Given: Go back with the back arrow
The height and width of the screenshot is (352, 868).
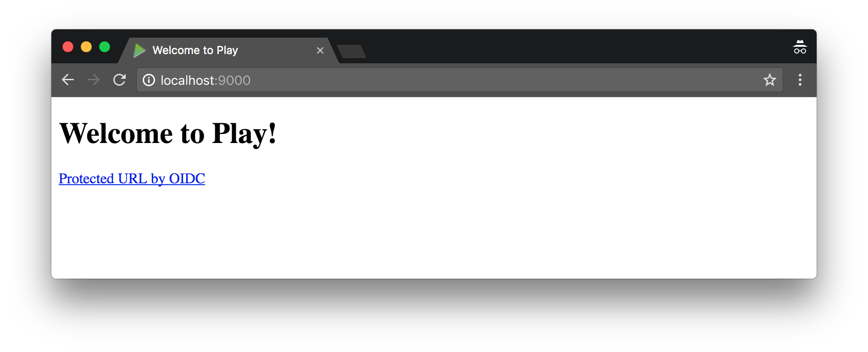Looking at the screenshot, I should tap(68, 80).
